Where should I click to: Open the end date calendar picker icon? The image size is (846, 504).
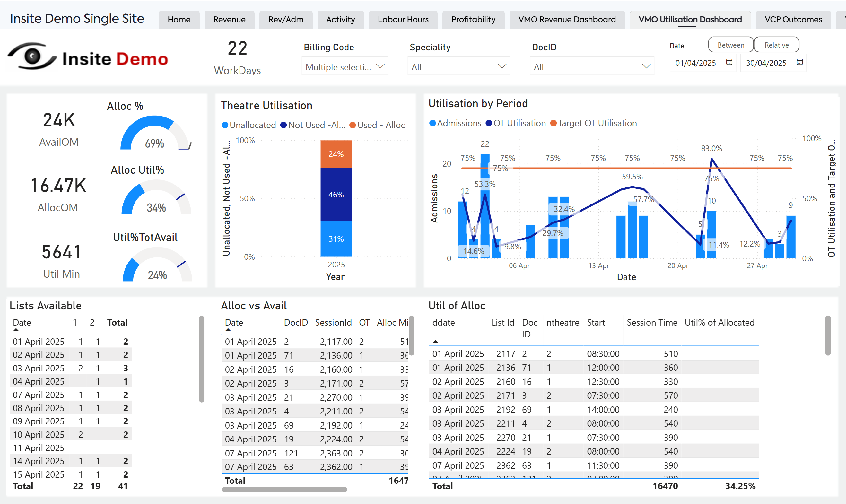tap(799, 62)
